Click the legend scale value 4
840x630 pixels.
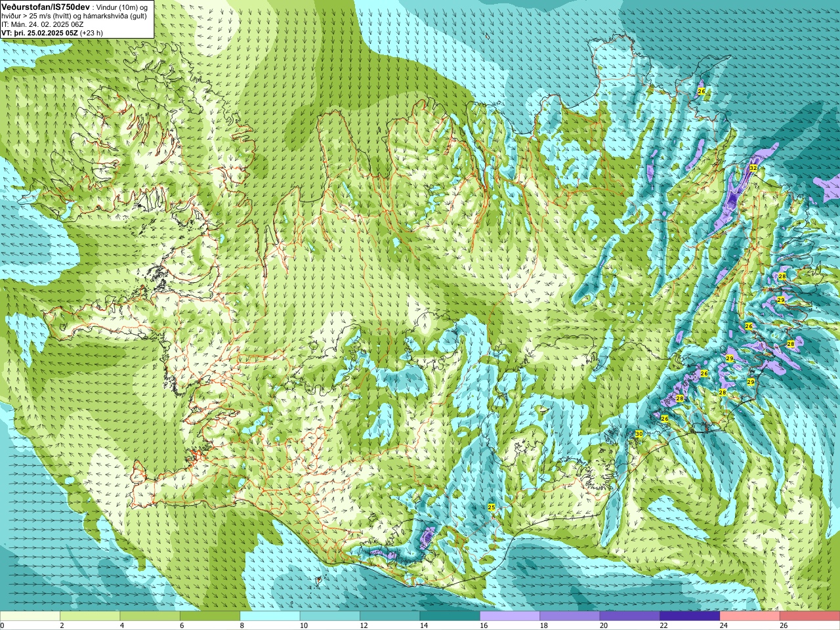[x=121, y=625]
